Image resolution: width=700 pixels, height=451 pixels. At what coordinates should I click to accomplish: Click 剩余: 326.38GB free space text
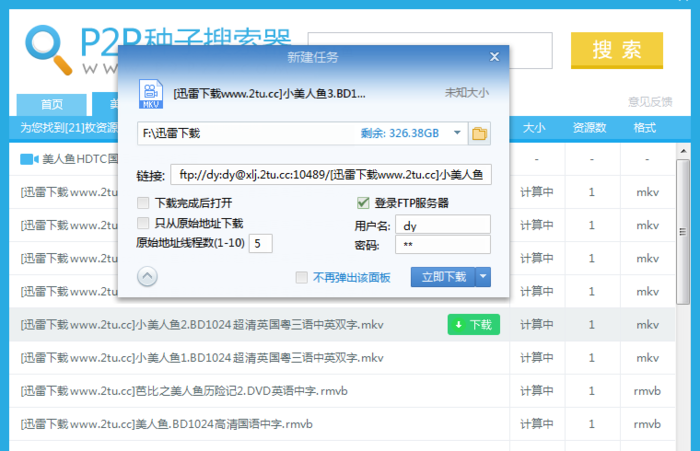click(400, 133)
